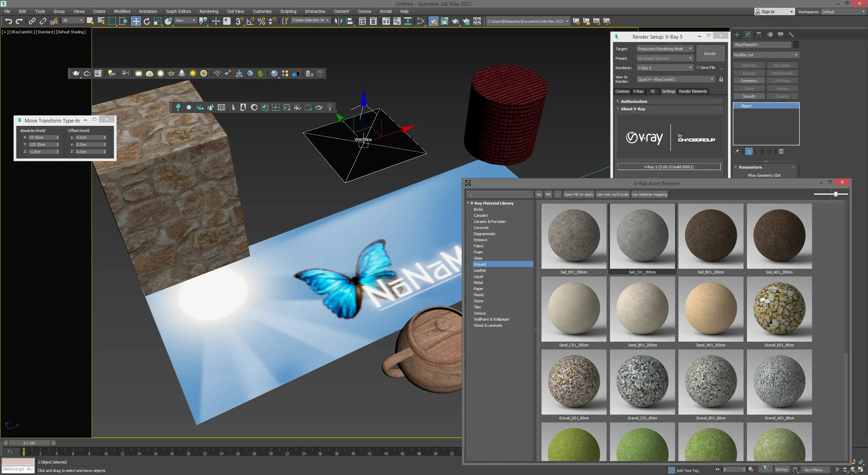Click the Pin Stack icon
The width and height of the screenshot is (868, 475).
coord(736,152)
